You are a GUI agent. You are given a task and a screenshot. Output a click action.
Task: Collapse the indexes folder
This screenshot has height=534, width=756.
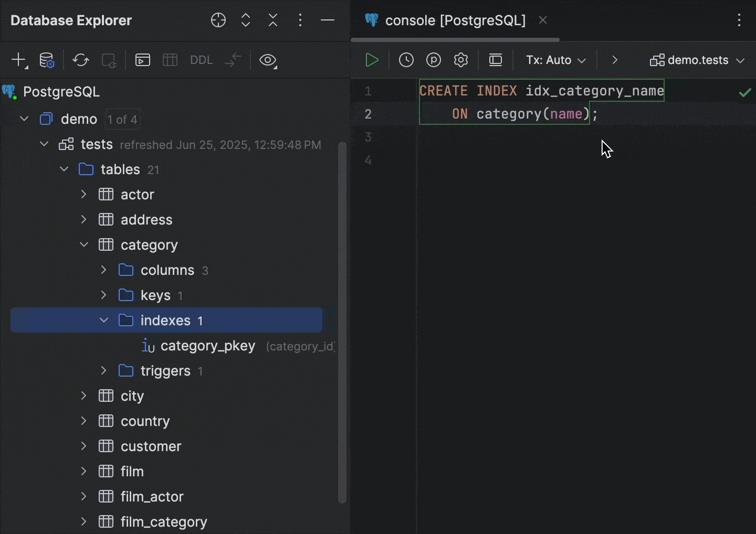pos(104,321)
